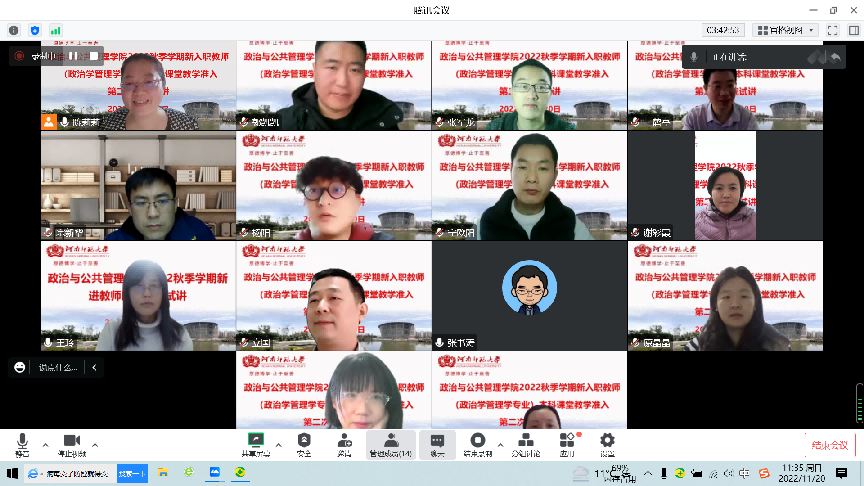
Task: Open the emoji reaction smiley icon
Action: click(x=19, y=368)
